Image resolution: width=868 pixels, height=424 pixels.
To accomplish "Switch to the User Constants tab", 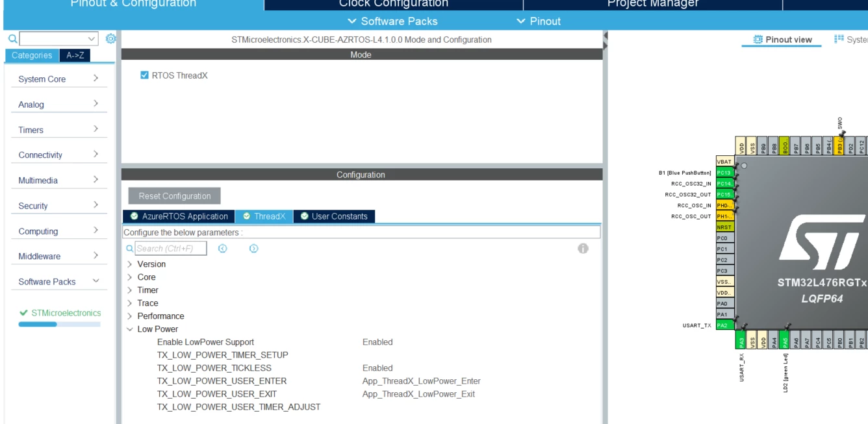I will 334,216.
